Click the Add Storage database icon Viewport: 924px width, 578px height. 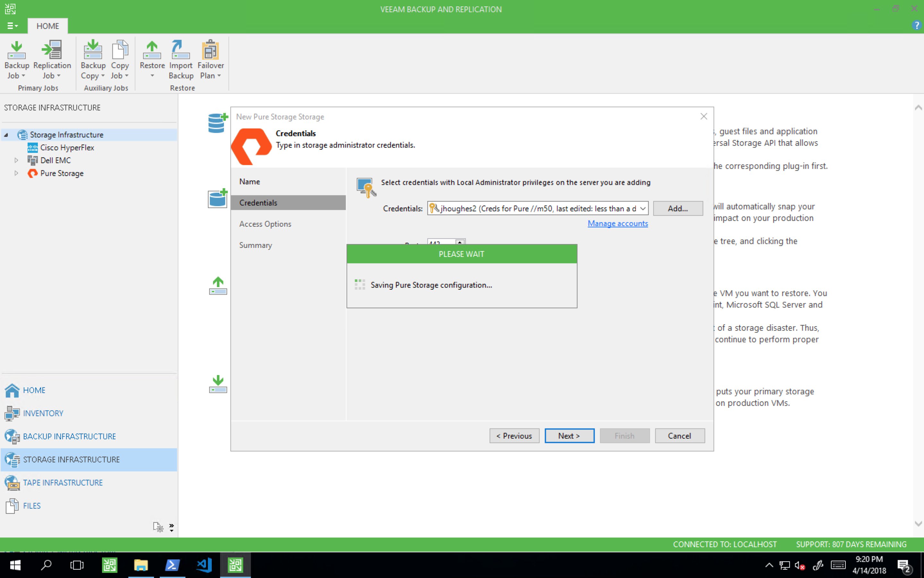[x=218, y=123]
